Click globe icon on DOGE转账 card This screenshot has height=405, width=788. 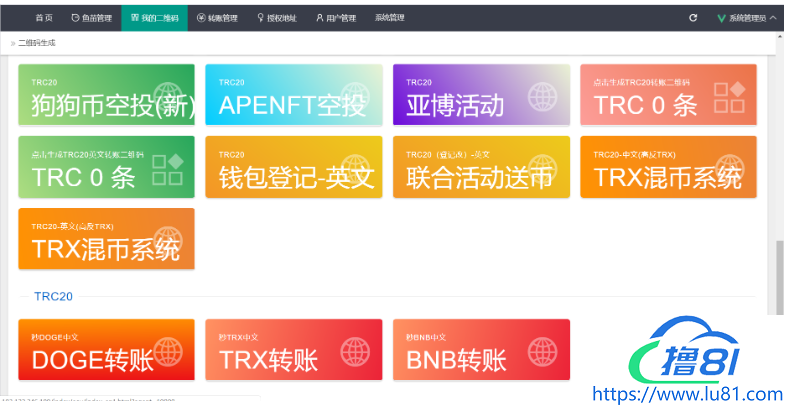[169, 353]
